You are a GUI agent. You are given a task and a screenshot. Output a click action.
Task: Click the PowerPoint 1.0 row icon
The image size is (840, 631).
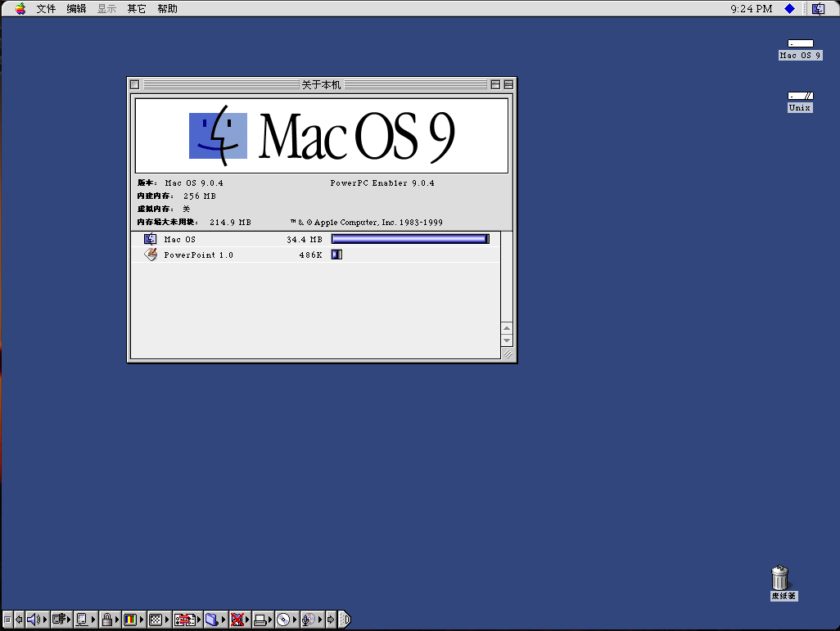pyautogui.click(x=151, y=255)
